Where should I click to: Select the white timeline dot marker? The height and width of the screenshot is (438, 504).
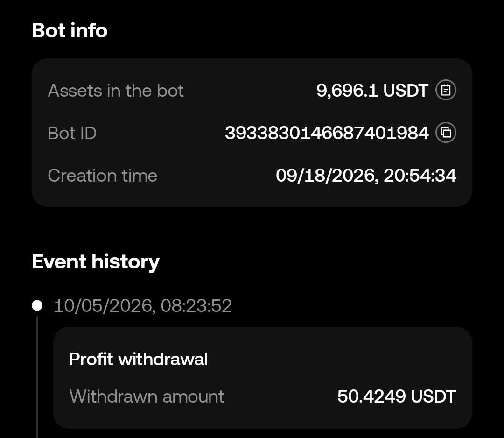tap(37, 305)
